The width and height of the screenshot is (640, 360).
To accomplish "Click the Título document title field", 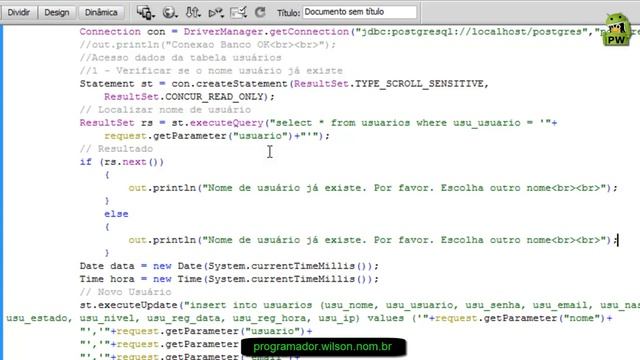I will click(x=360, y=12).
